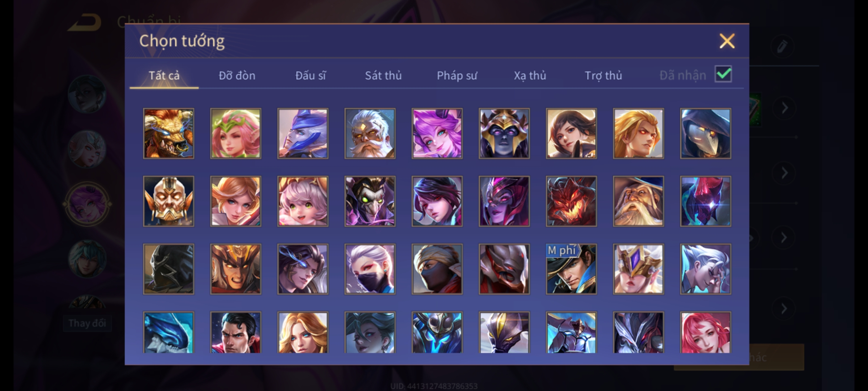The width and height of the screenshot is (868, 391).
Task: Select the red-haired woman hero thumbnail
Action: 705,332
